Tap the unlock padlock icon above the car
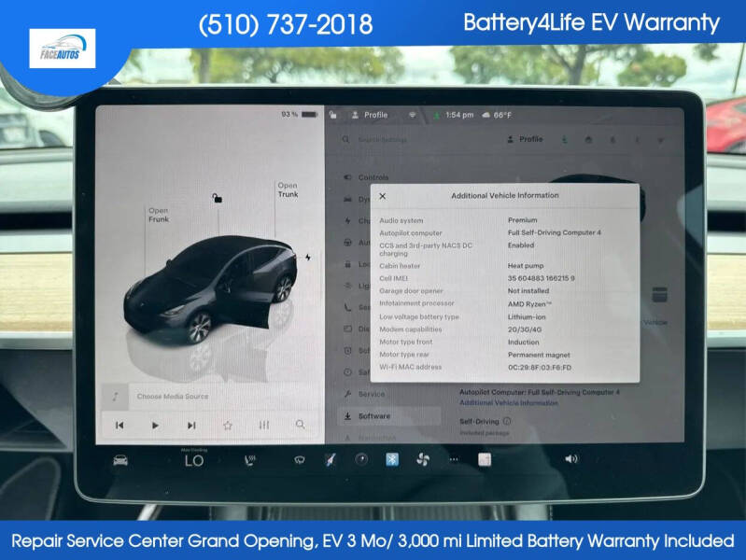This screenshot has height=560, width=746. click(x=217, y=198)
